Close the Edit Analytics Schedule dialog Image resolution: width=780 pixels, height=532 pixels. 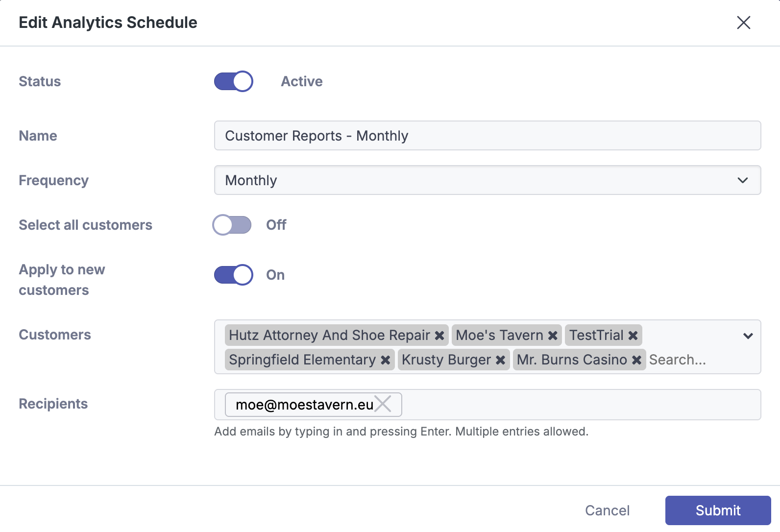[x=743, y=23]
